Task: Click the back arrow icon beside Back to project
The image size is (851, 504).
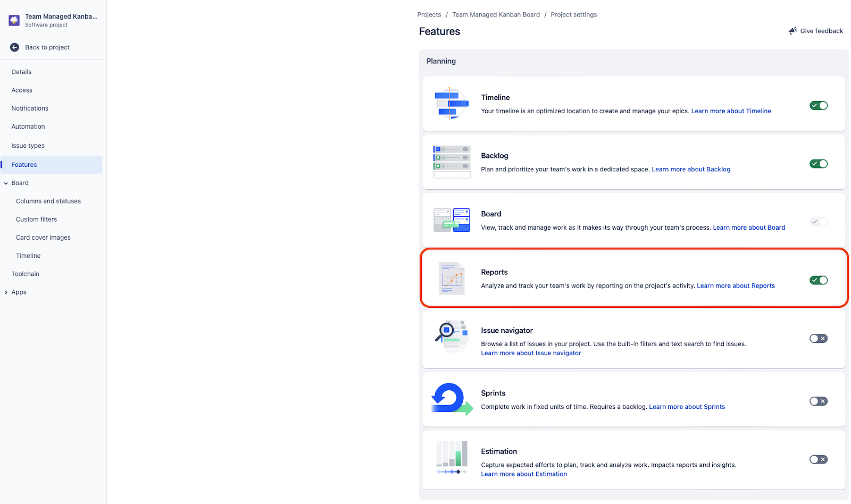Action: [x=15, y=47]
